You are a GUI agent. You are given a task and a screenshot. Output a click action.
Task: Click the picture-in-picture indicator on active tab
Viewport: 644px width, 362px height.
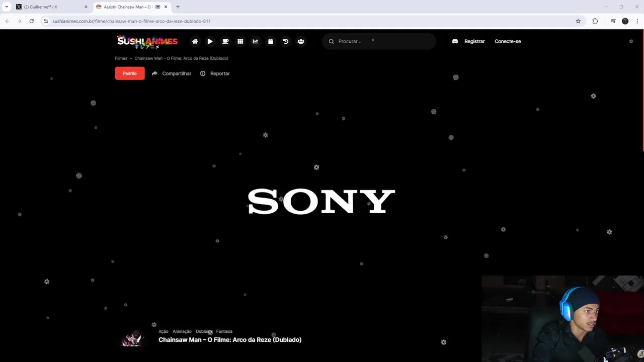click(x=158, y=7)
